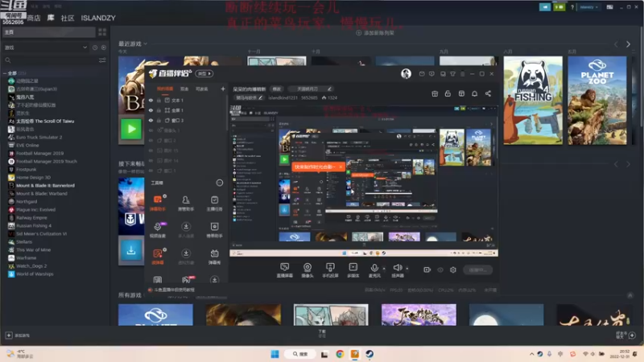
Task: Click the 麦克风 microphone icon
Action: click(x=374, y=269)
